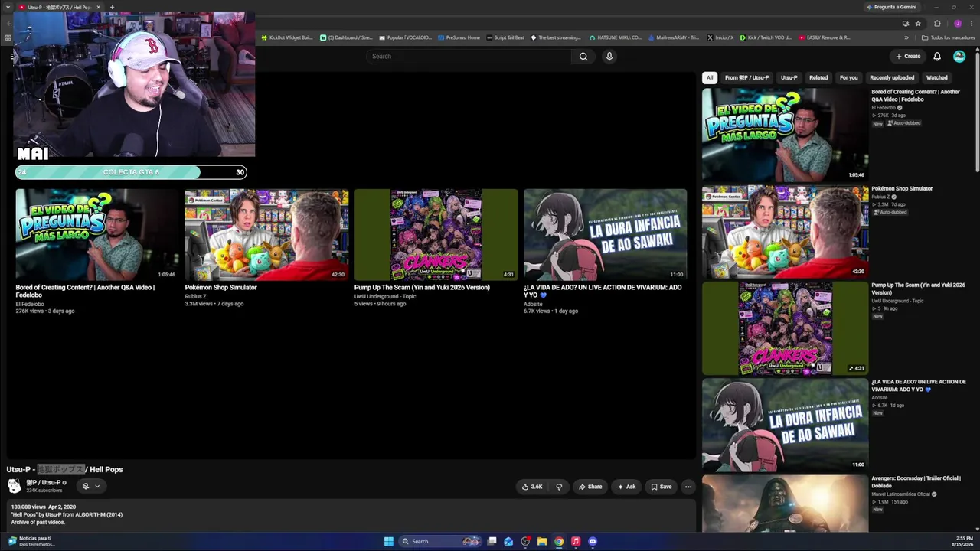Click the Ask button

626,487
